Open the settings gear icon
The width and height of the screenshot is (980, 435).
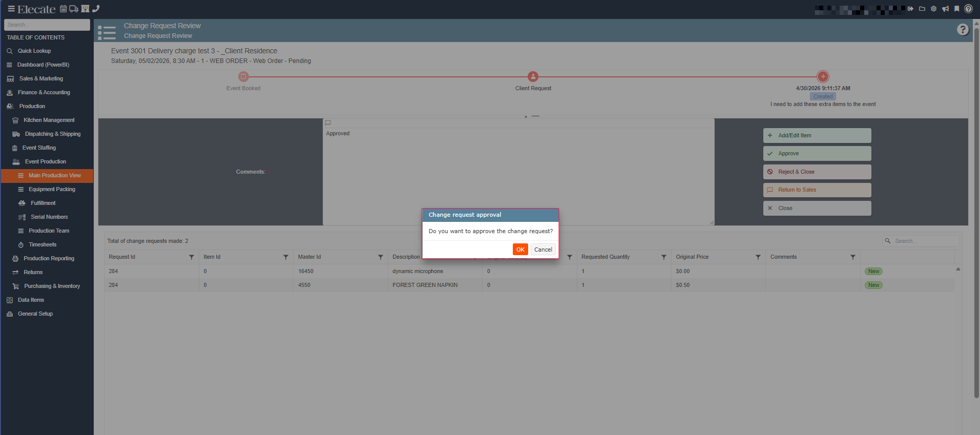pyautogui.click(x=933, y=9)
